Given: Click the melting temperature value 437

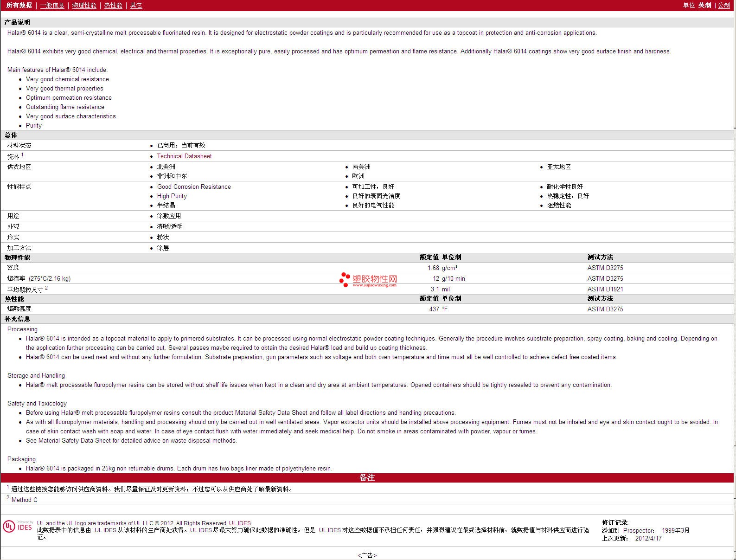Looking at the screenshot, I should pos(434,309).
